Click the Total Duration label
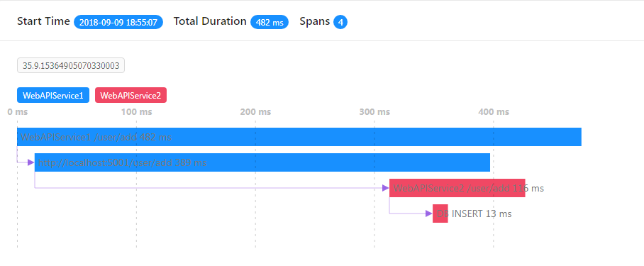Viewport: 644px width, 266px height. point(210,21)
